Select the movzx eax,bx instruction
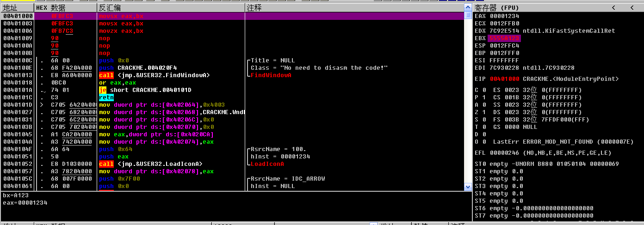The height and width of the screenshot is (225, 644). click(x=121, y=31)
